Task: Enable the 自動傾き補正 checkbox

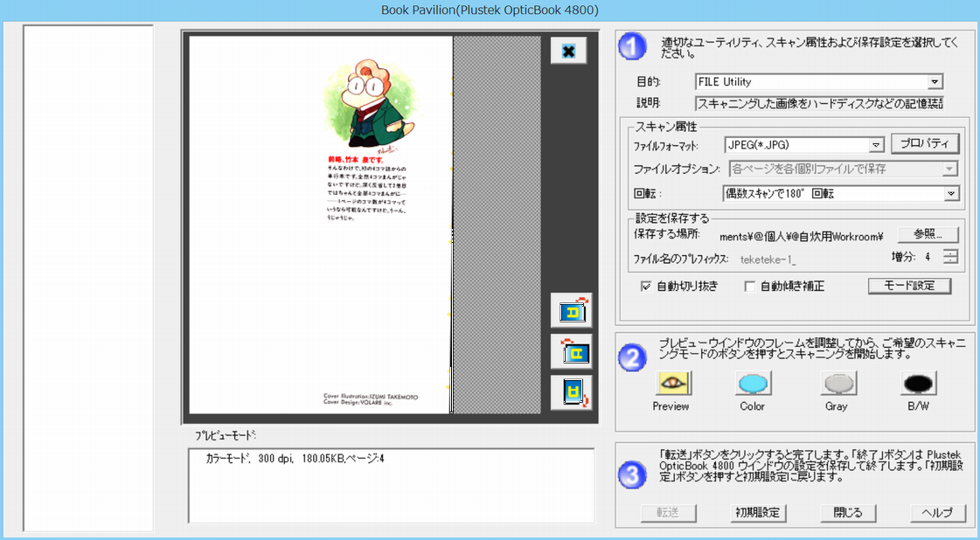Action: [x=750, y=287]
